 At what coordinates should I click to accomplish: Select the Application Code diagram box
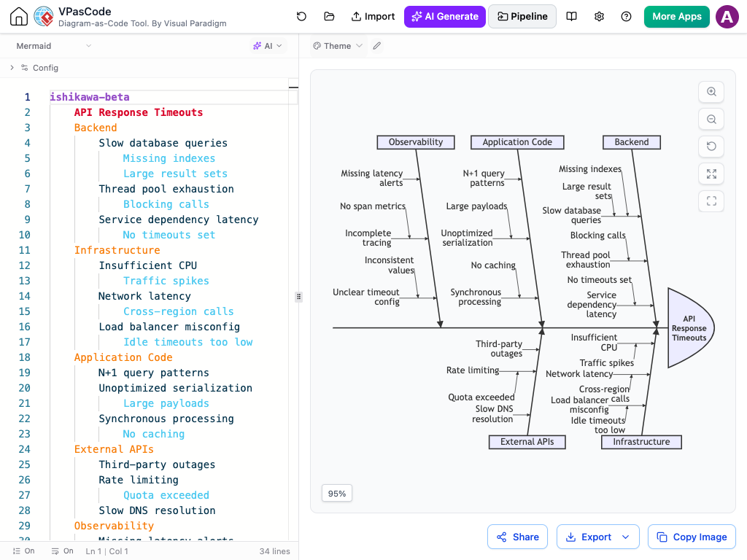pyautogui.click(x=517, y=142)
